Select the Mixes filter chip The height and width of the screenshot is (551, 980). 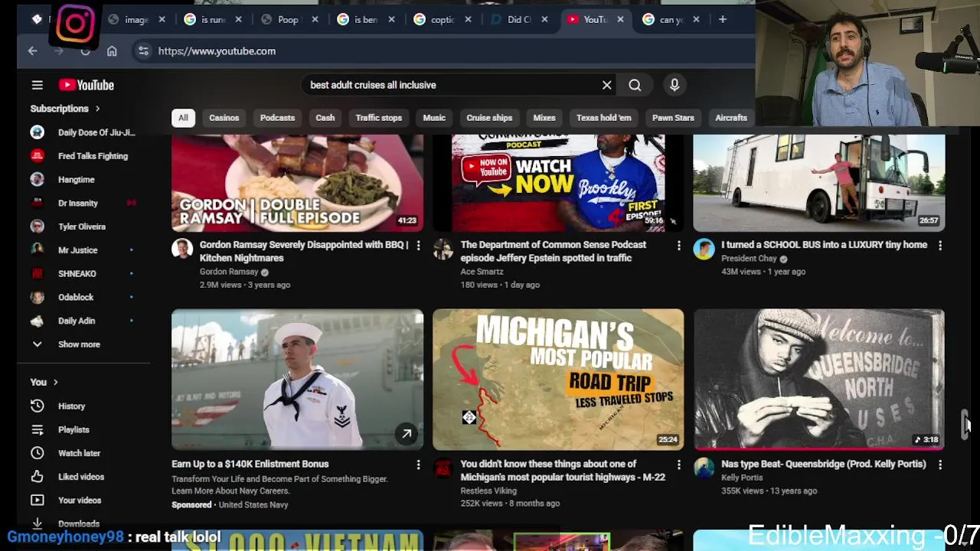(544, 118)
